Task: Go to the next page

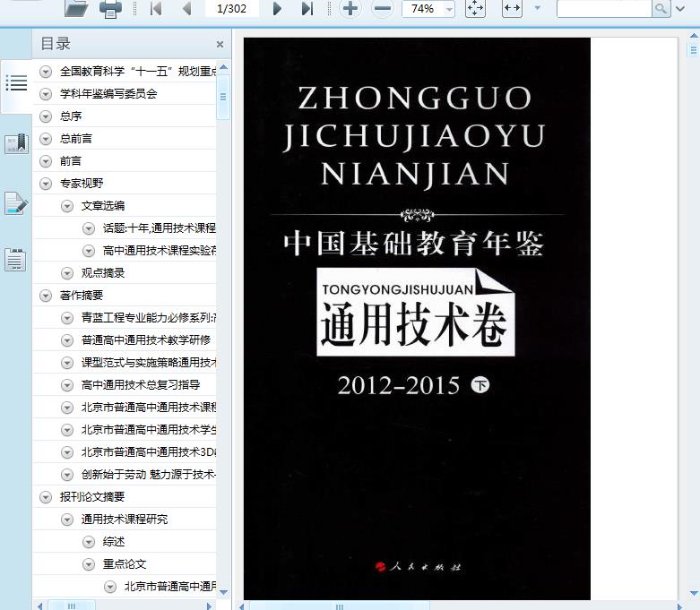Action: point(277,8)
